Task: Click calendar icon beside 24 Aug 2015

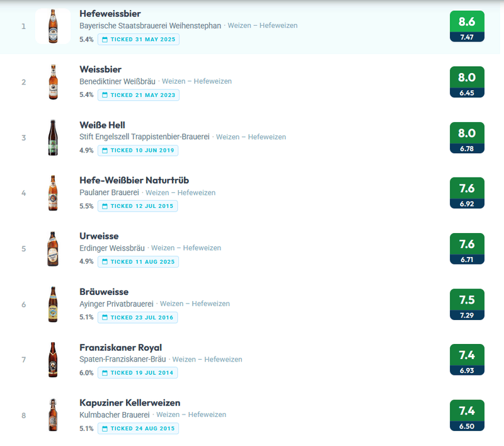Action: [x=105, y=428]
